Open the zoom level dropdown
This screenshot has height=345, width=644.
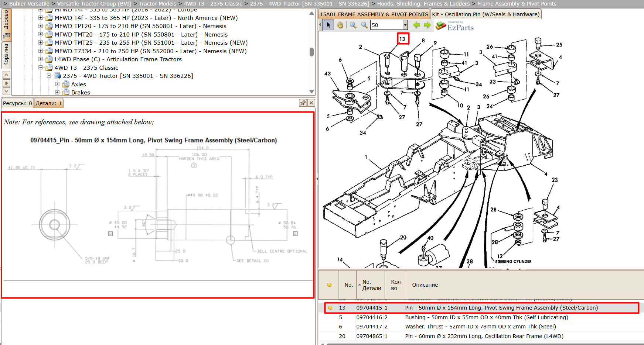(x=405, y=25)
